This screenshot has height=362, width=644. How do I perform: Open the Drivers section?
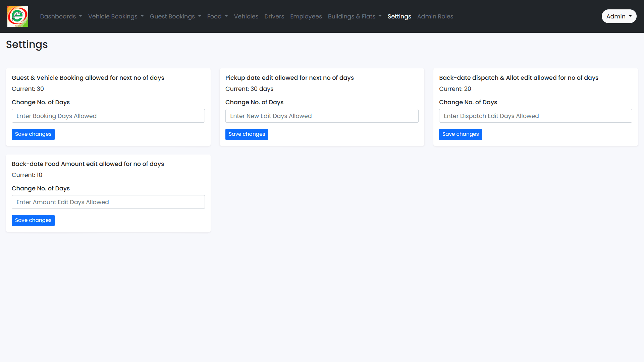(274, 16)
